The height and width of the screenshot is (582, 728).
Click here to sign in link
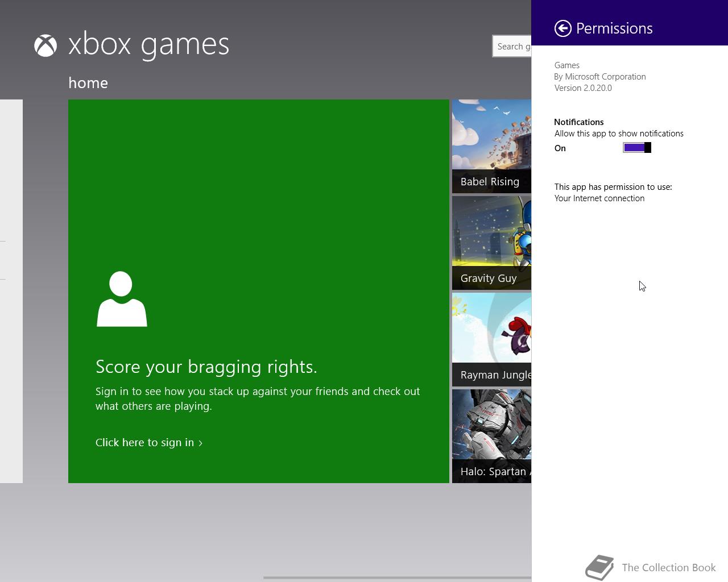(149, 442)
